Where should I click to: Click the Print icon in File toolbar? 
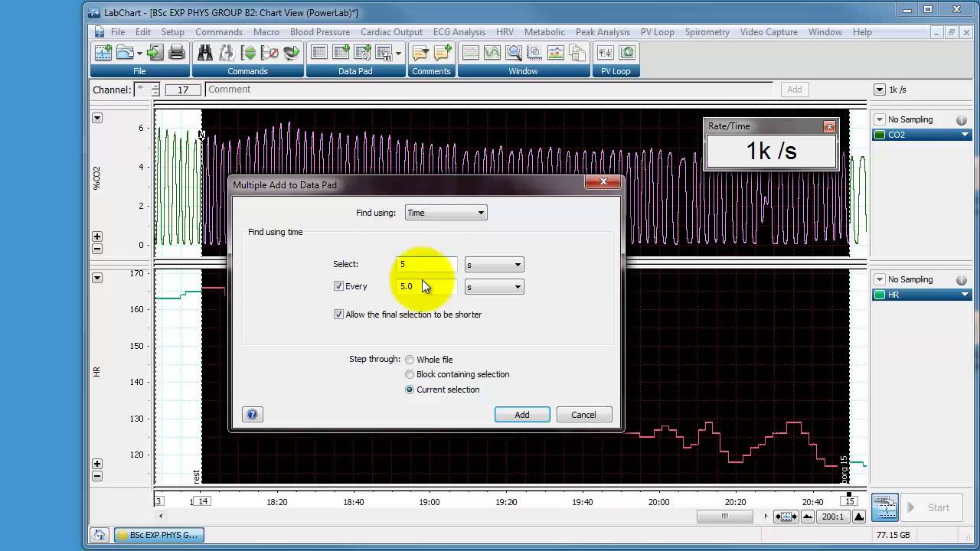coord(177,53)
